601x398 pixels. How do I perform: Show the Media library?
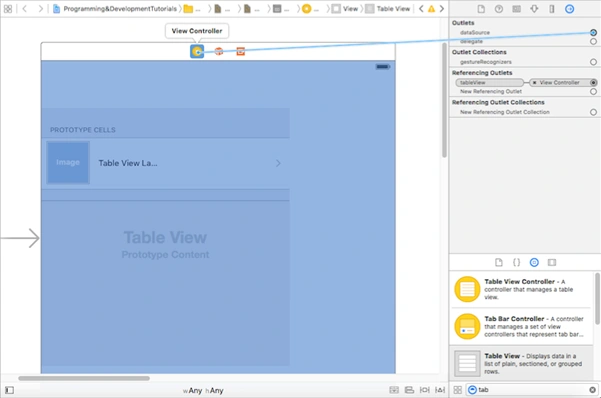(552, 262)
